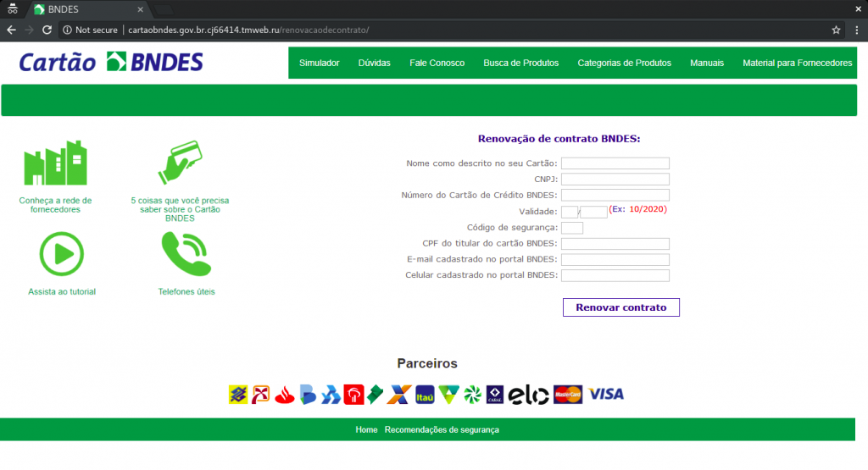Click the hand holding card icon
Viewport: 868px width, 470px height.
click(180, 162)
